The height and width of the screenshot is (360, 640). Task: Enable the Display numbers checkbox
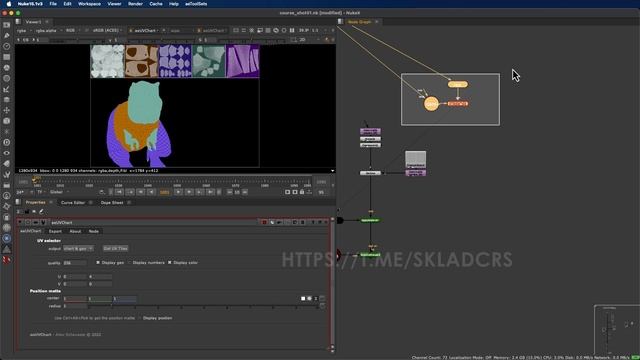point(129,262)
